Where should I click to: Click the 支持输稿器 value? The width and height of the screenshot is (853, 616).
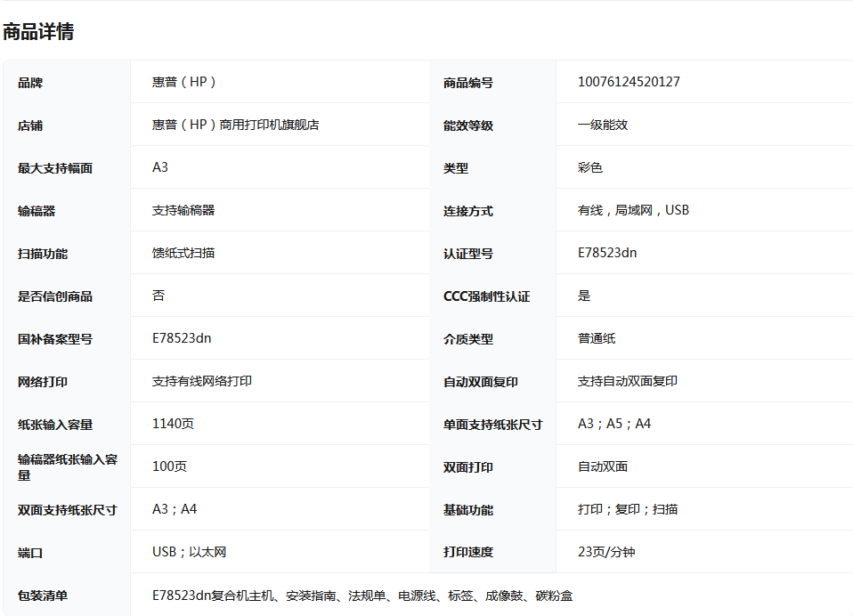tap(183, 210)
